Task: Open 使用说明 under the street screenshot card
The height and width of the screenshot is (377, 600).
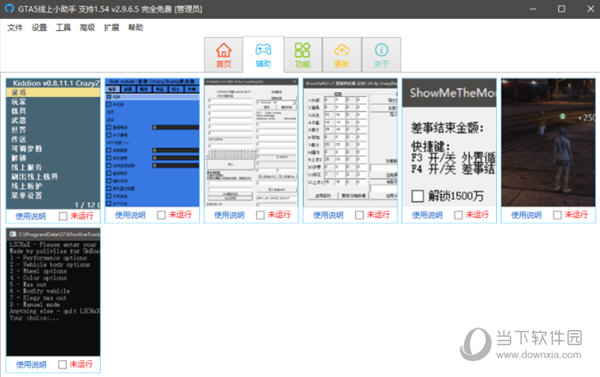Action: (526, 215)
